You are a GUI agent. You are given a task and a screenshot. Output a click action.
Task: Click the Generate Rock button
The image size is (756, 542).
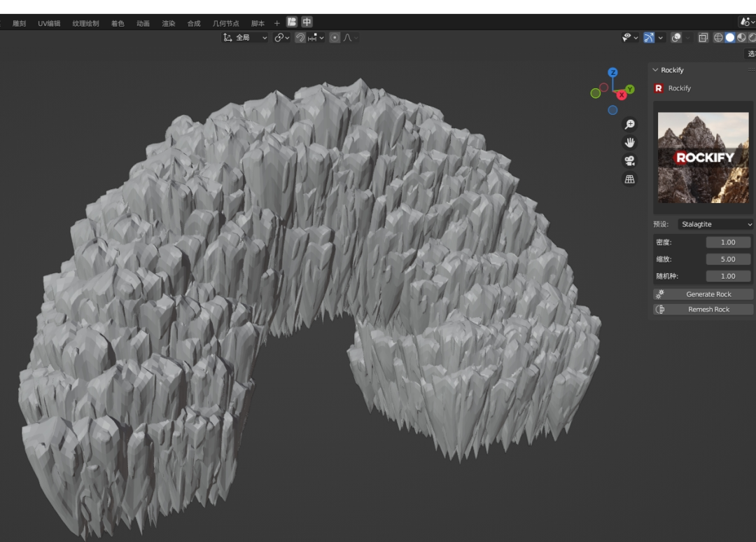[x=703, y=294]
